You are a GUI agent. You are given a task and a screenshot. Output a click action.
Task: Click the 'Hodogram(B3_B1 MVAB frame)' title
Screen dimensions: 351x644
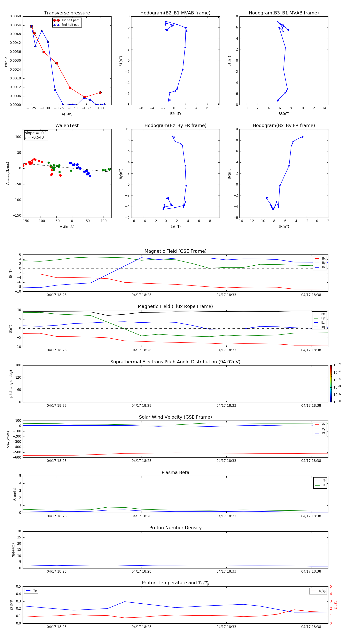(284, 13)
